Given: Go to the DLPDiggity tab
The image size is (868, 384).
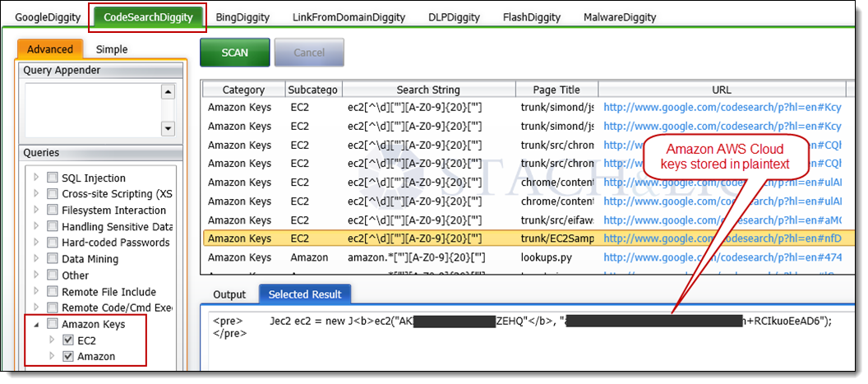Looking at the screenshot, I should tap(454, 17).
